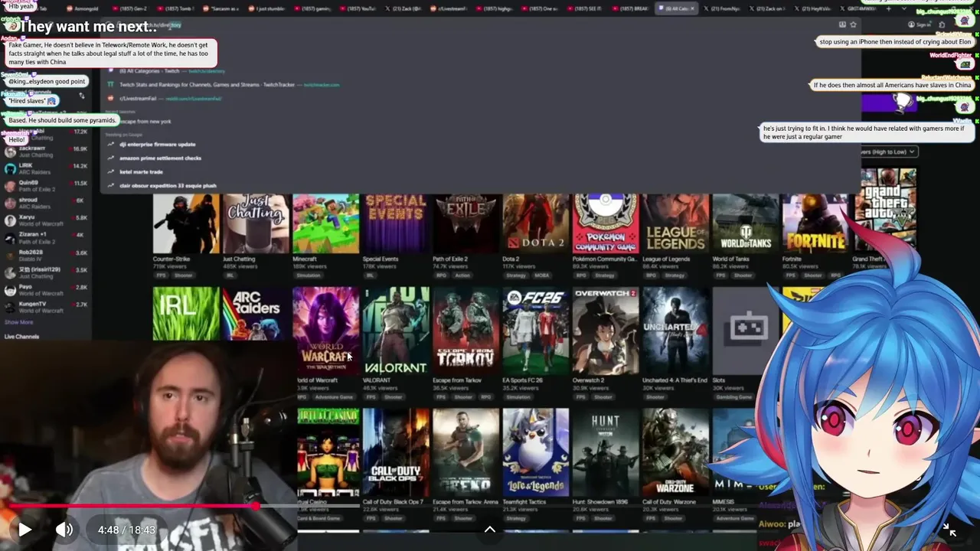This screenshot has width=980, height=551.
Task: Open the Escape from Tarkov category cover
Action: click(465, 331)
